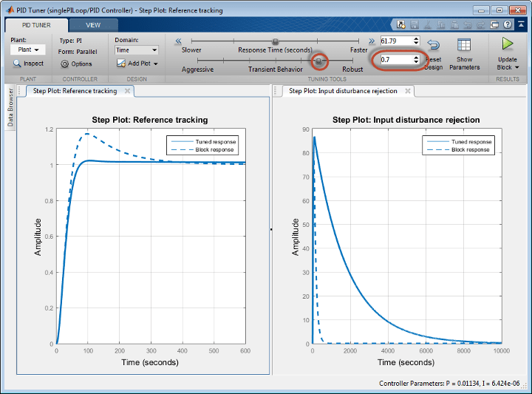This screenshot has width=532, height=394.
Task: Close the Reference tracking plot tab
Action: pyautogui.click(x=127, y=91)
